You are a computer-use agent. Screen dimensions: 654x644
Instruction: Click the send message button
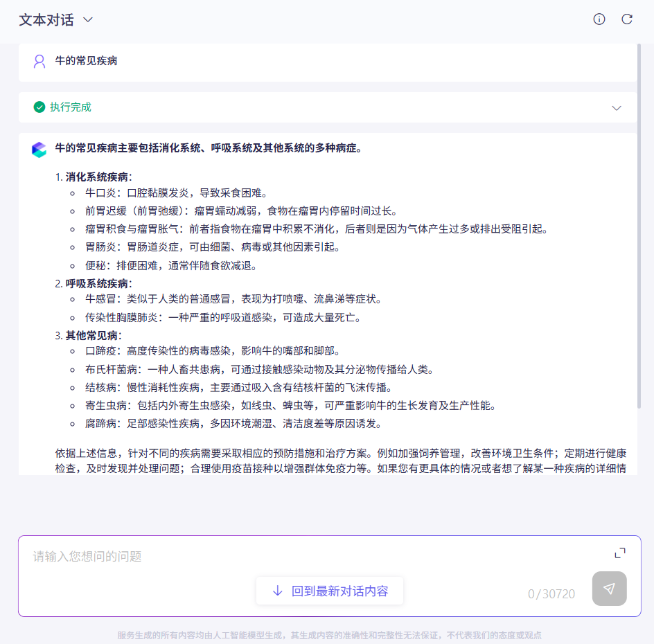609,589
